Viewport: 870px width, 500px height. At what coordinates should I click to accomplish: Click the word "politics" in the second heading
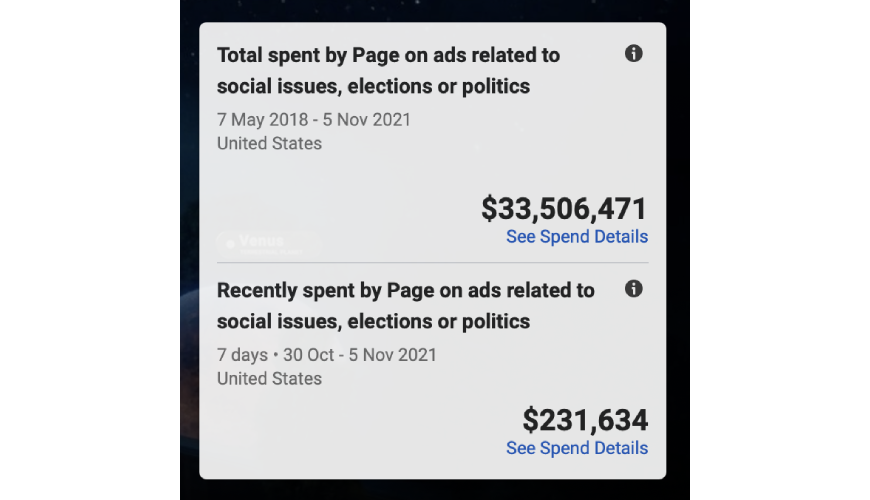pos(495,322)
